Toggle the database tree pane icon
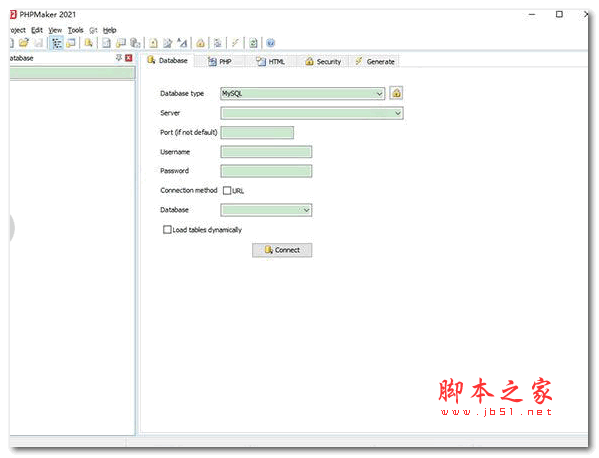Image resolution: width=599 pixels, height=458 pixels. (x=57, y=43)
